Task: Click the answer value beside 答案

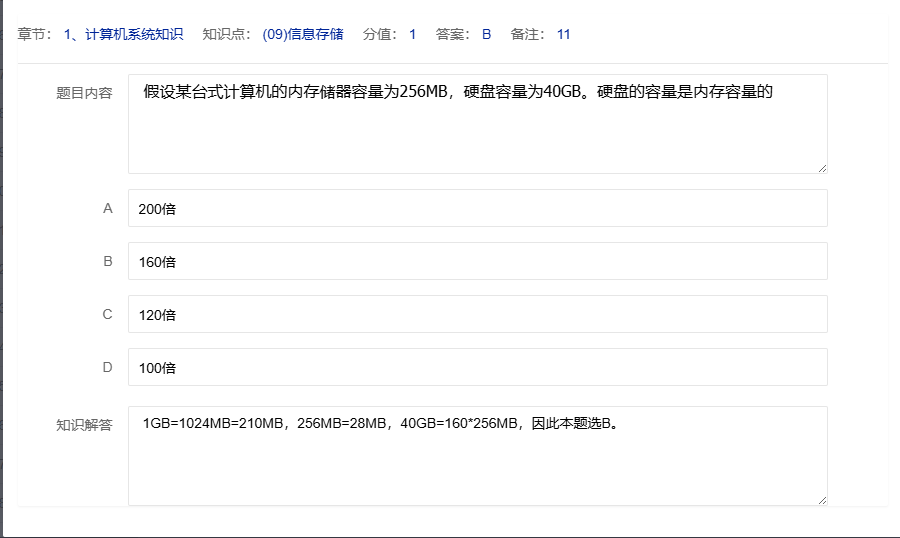Action: [486, 34]
